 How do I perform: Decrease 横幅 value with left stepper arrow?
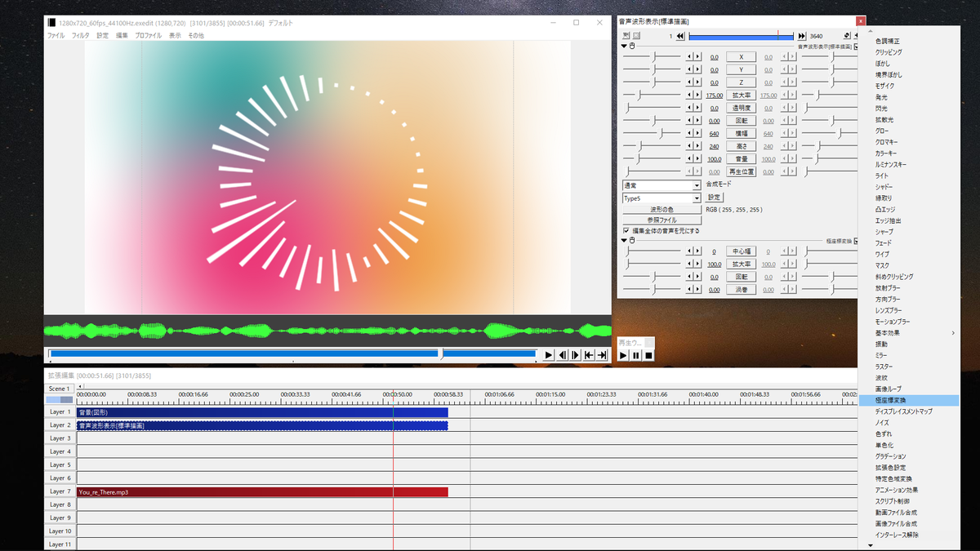tap(689, 133)
